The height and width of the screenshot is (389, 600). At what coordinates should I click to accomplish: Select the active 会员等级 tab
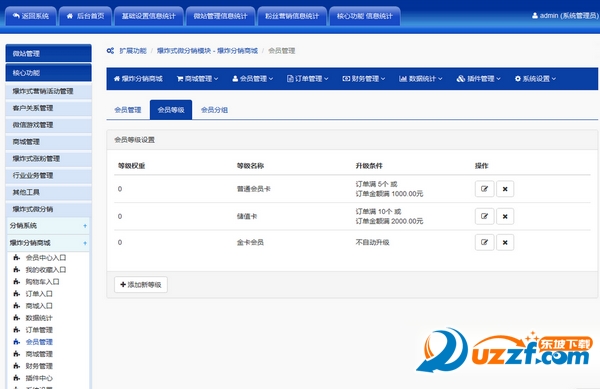171,110
